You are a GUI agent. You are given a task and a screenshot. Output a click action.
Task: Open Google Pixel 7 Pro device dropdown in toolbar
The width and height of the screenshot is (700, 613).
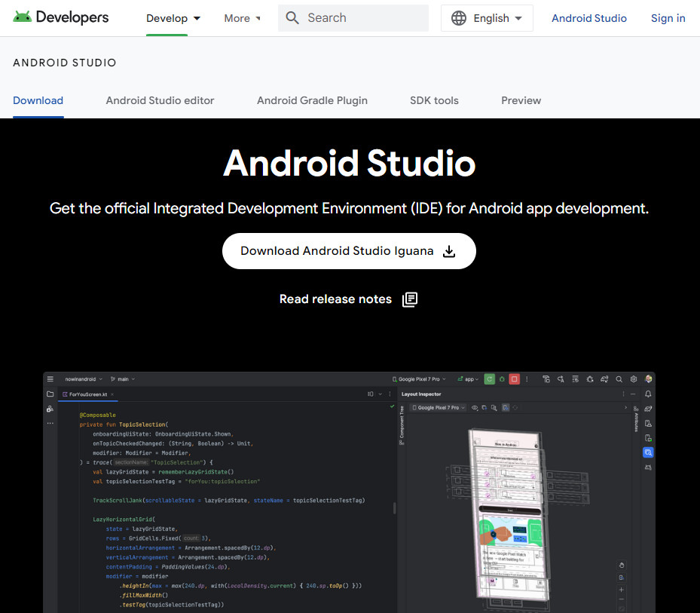pyautogui.click(x=419, y=379)
